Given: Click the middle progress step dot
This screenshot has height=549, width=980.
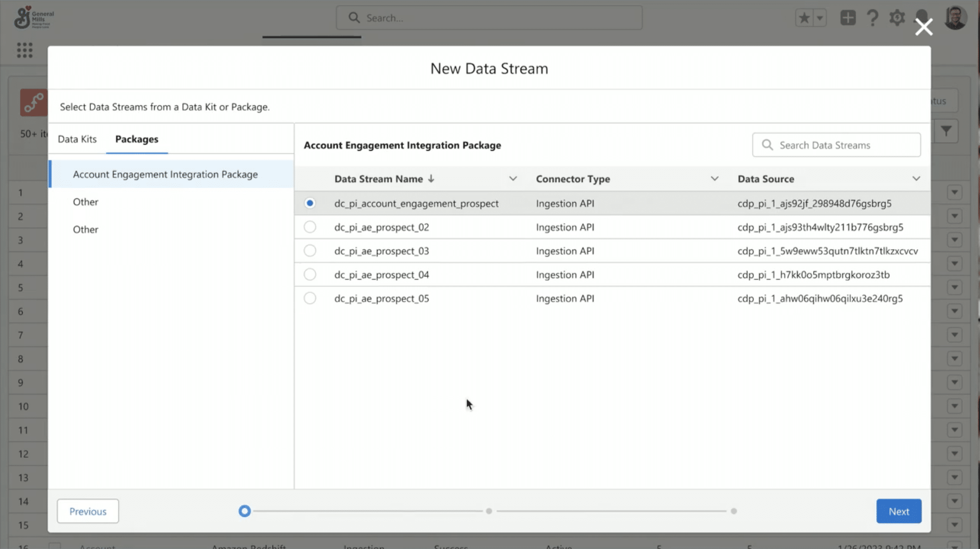Looking at the screenshot, I should pyautogui.click(x=489, y=511).
